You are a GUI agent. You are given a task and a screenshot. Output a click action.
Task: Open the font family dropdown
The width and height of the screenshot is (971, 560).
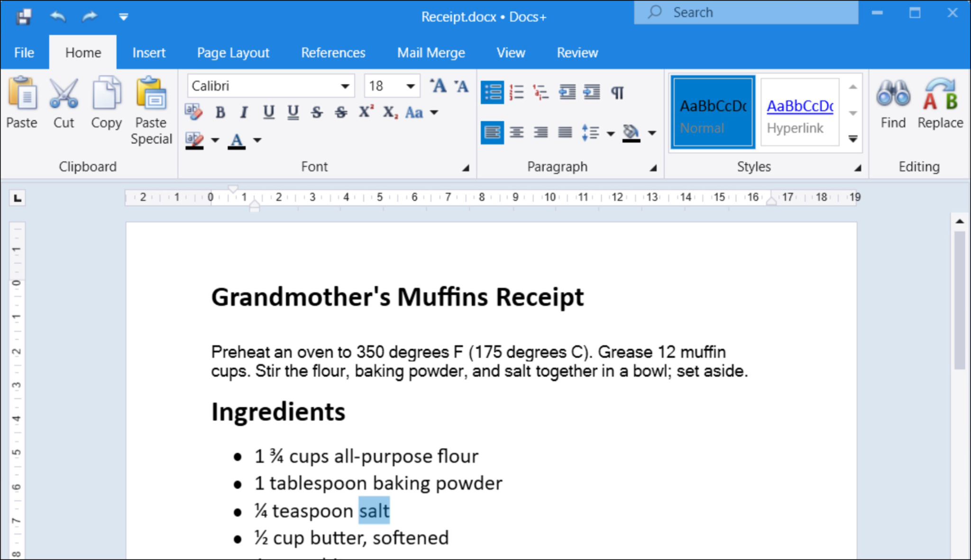coord(345,86)
